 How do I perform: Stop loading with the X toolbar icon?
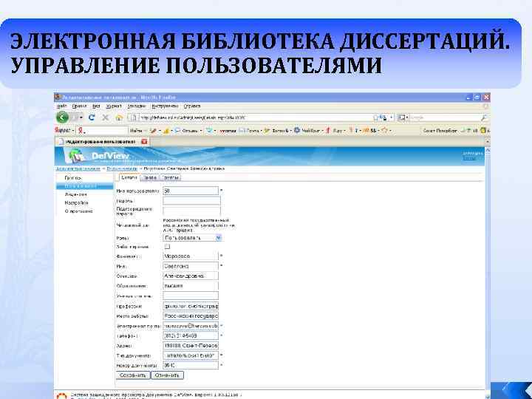tap(106, 117)
